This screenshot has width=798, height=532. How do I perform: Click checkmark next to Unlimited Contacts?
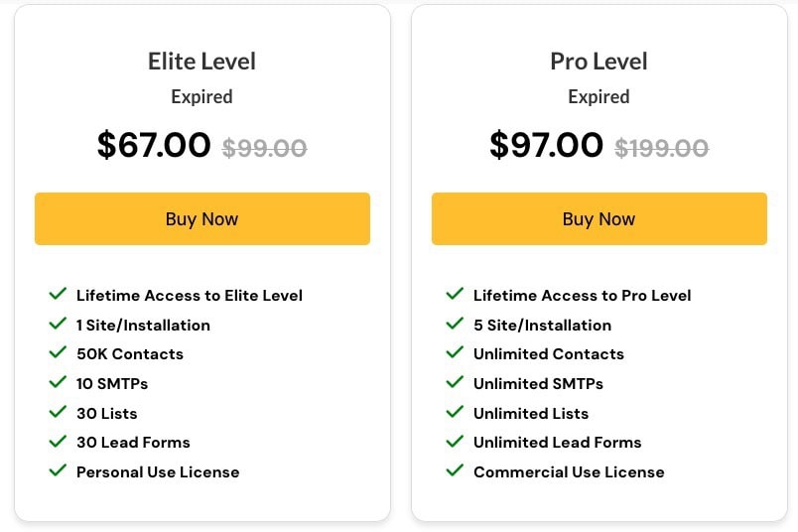pyautogui.click(x=455, y=352)
